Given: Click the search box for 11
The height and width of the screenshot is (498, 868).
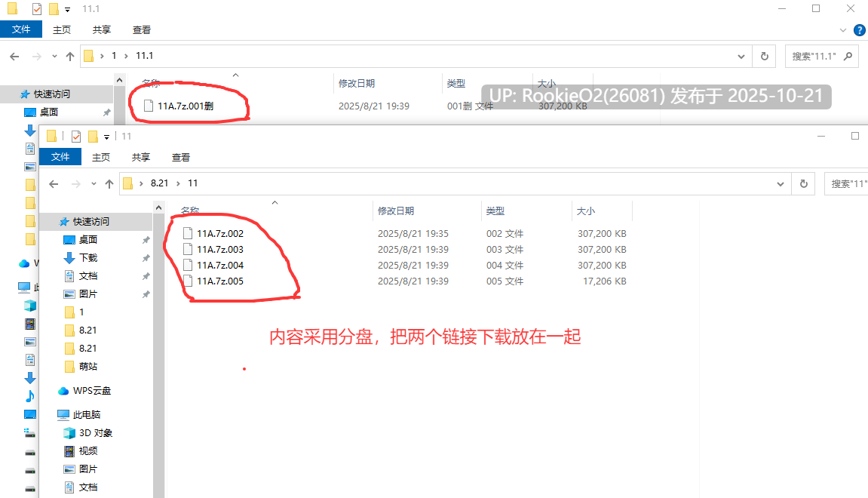Looking at the screenshot, I should pyautogui.click(x=846, y=184).
